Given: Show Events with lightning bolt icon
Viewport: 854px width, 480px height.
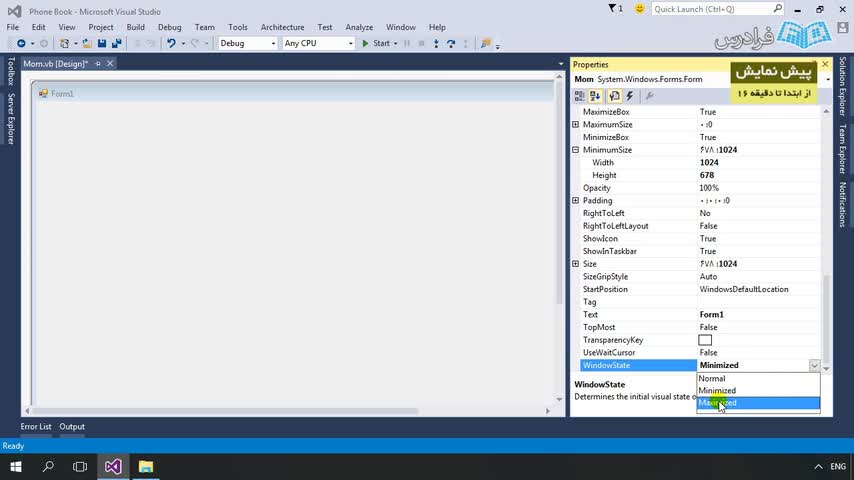Looking at the screenshot, I should (x=630, y=96).
